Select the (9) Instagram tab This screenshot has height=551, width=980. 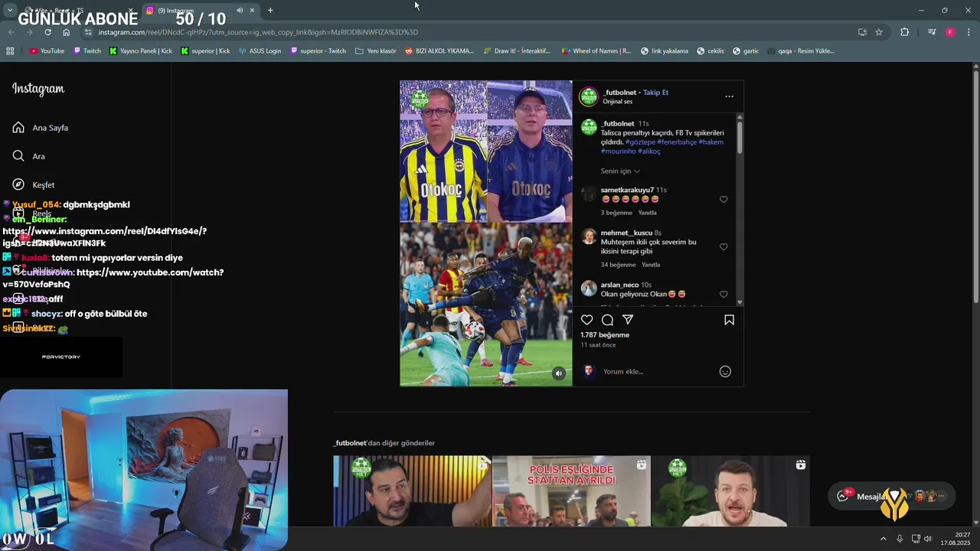(193, 11)
